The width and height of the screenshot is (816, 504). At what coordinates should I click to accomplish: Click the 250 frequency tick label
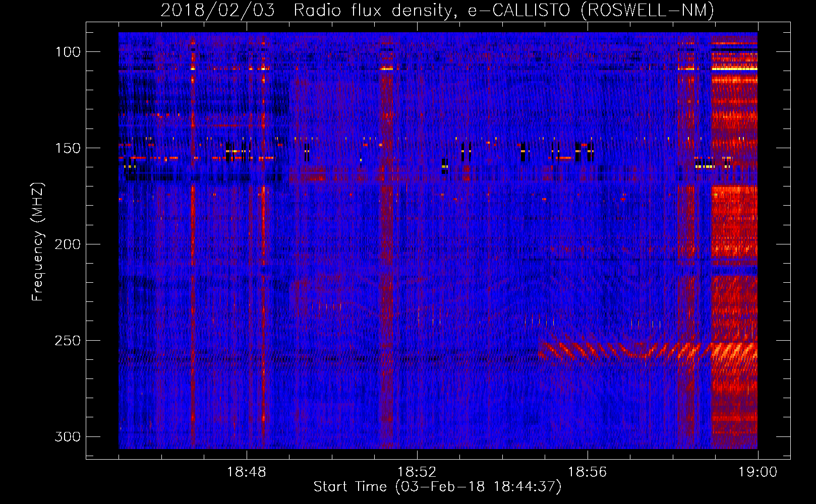(x=68, y=341)
